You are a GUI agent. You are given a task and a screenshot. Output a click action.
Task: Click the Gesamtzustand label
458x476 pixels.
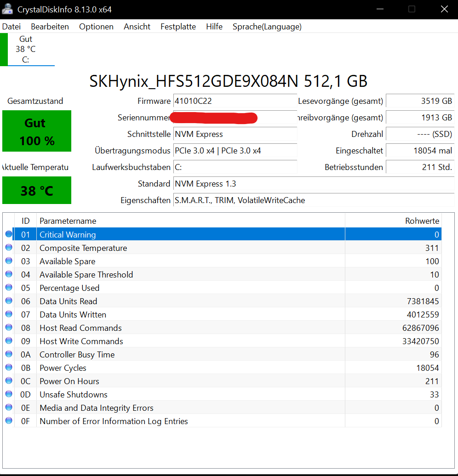35,101
